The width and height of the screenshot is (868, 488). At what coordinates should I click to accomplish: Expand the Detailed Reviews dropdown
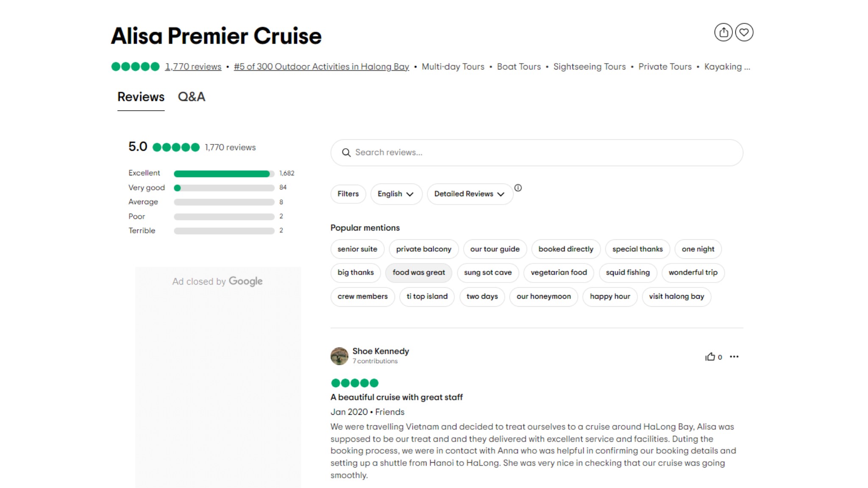point(469,194)
